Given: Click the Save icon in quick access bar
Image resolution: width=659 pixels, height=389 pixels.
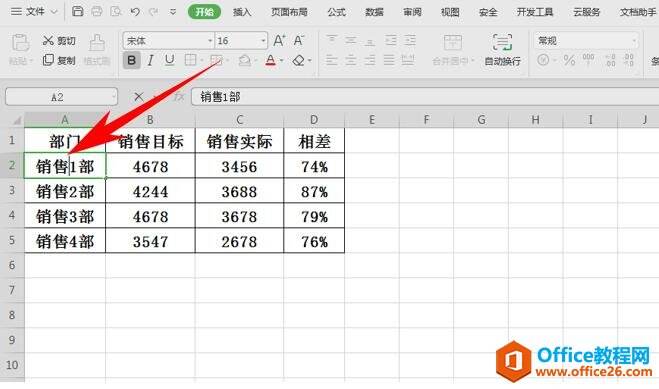Looking at the screenshot, I should [77, 11].
